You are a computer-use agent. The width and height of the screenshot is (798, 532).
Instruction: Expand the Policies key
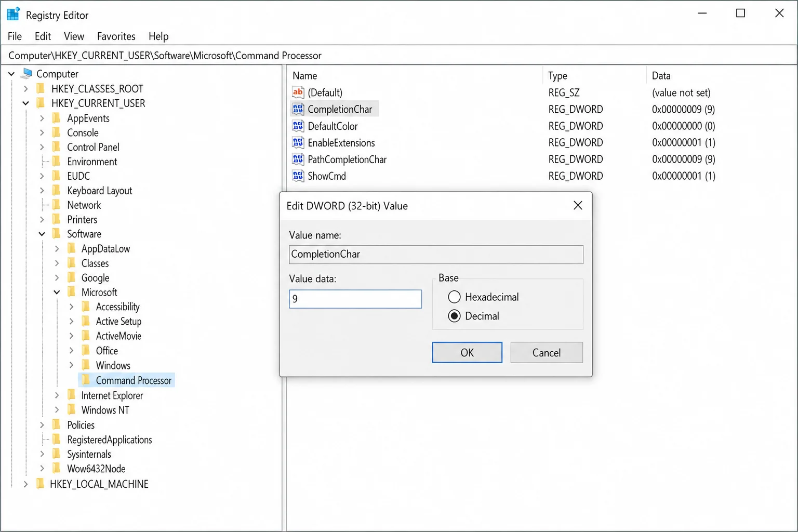click(42, 425)
